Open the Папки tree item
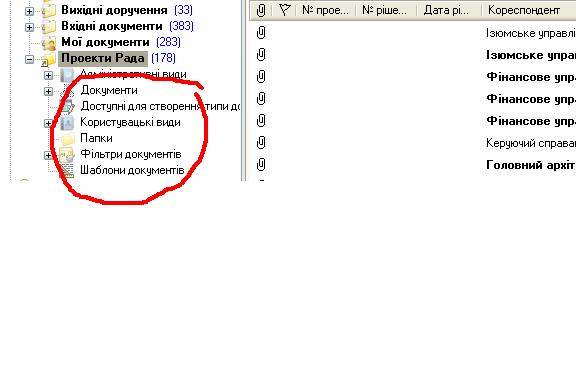 point(96,138)
